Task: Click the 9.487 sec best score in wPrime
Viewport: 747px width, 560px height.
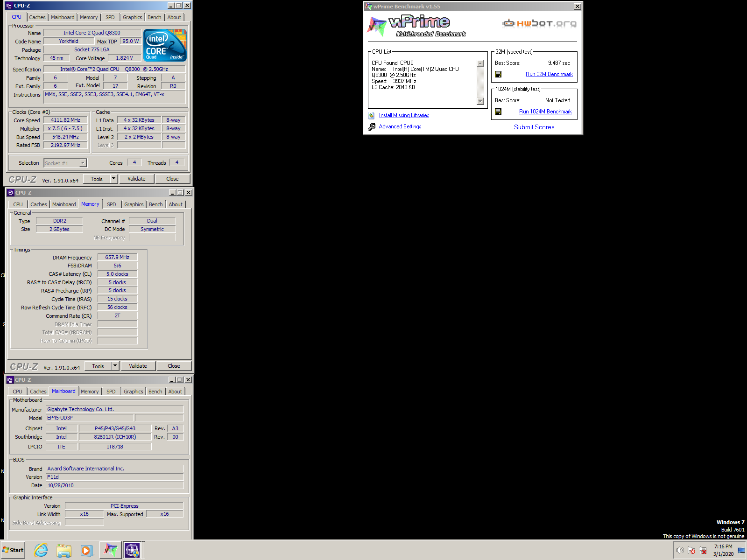Action: pyautogui.click(x=559, y=63)
